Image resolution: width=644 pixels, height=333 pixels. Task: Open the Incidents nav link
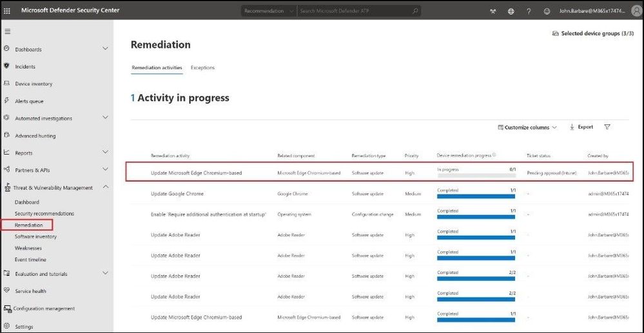click(25, 66)
